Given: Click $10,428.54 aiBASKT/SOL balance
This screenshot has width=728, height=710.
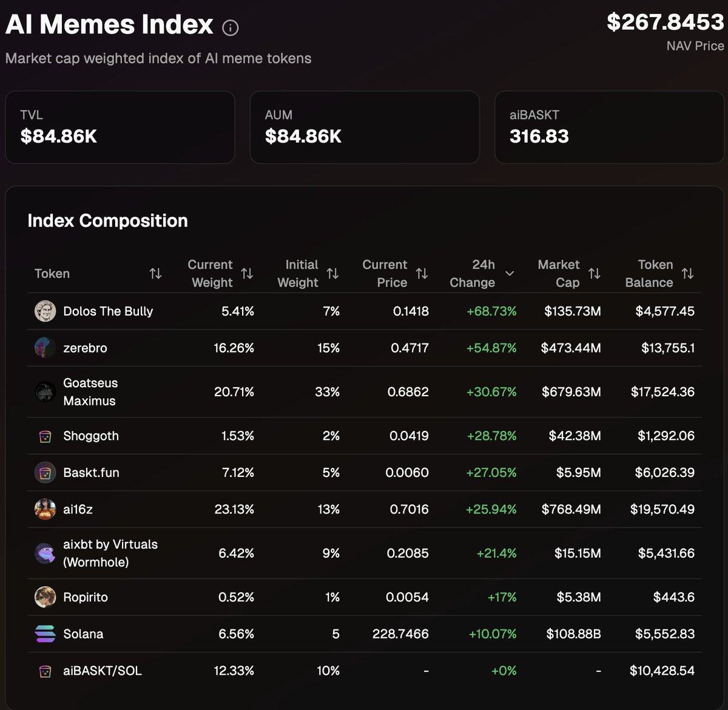Looking at the screenshot, I should click(662, 671).
